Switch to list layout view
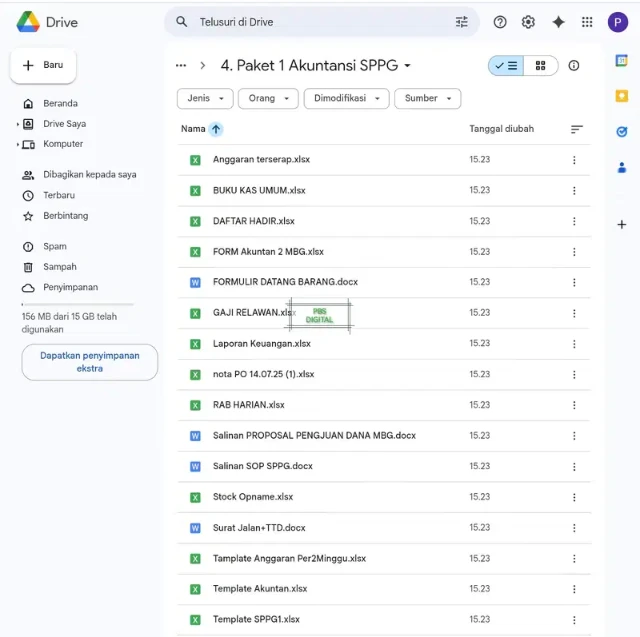The height and width of the screenshot is (637, 640). click(x=507, y=66)
